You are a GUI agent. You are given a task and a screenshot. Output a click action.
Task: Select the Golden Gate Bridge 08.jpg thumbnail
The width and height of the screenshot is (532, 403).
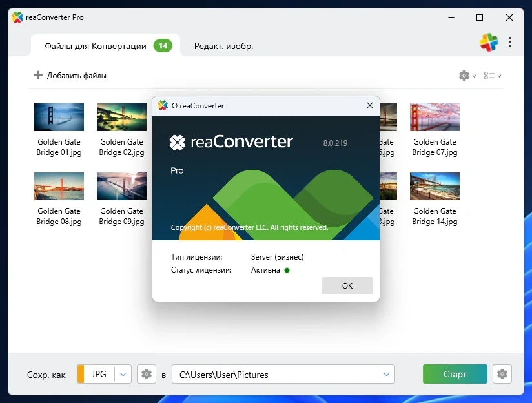click(x=59, y=186)
